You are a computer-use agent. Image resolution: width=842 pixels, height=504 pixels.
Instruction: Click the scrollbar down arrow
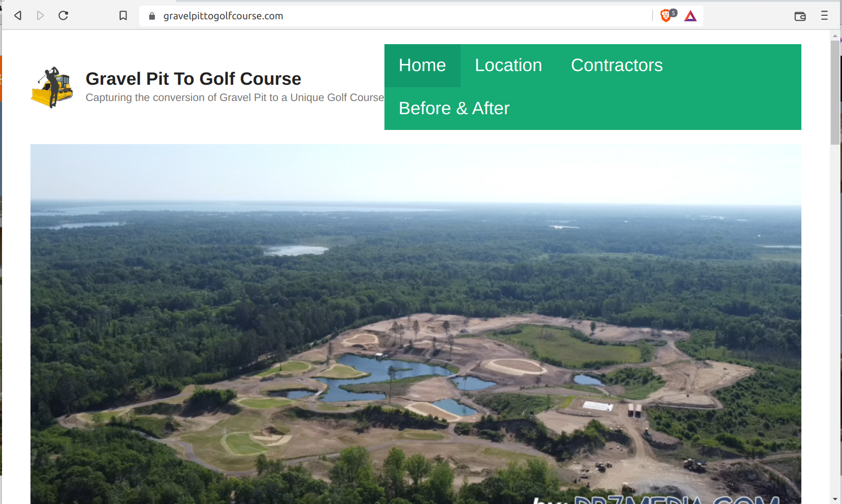[x=835, y=499]
